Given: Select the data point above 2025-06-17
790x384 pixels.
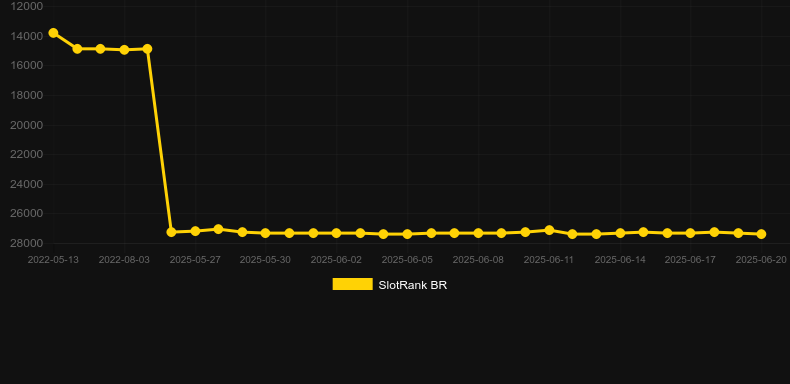Looking at the screenshot, I should coord(690,233).
